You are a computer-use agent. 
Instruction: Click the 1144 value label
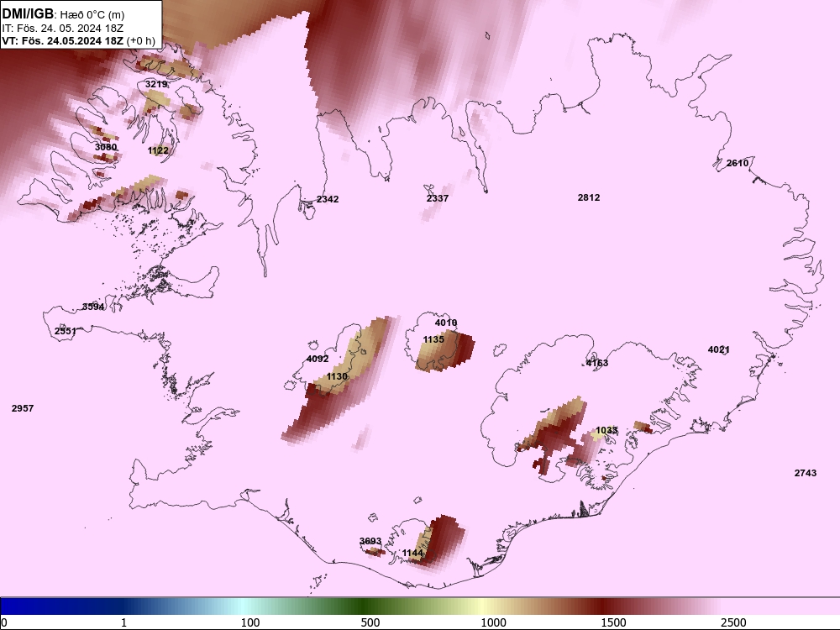412,553
